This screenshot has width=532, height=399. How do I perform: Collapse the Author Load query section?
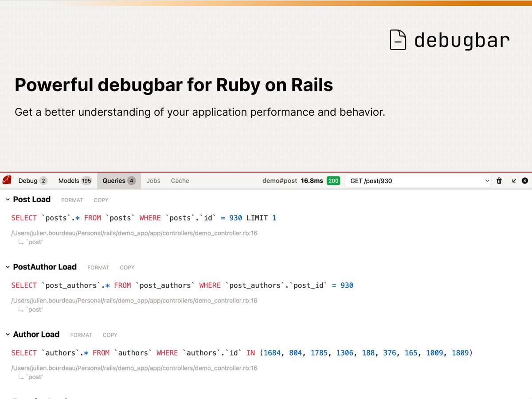tap(7, 334)
